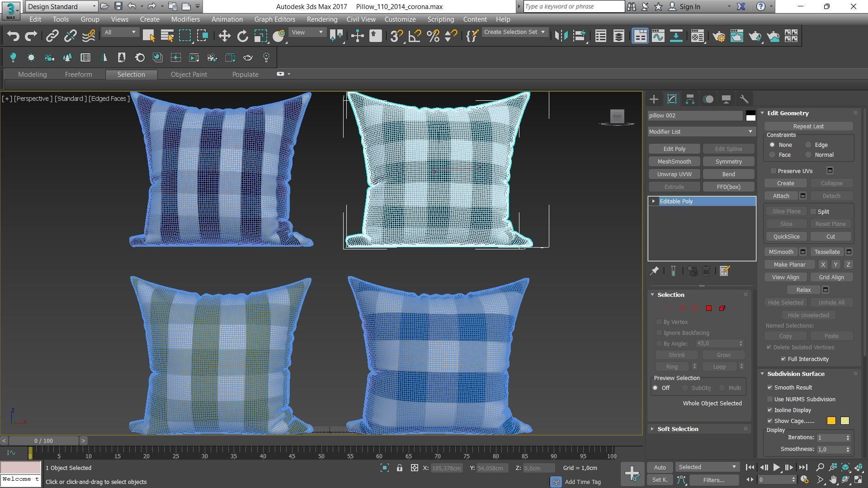Choose the Select by Name tool

tap(167, 36)
